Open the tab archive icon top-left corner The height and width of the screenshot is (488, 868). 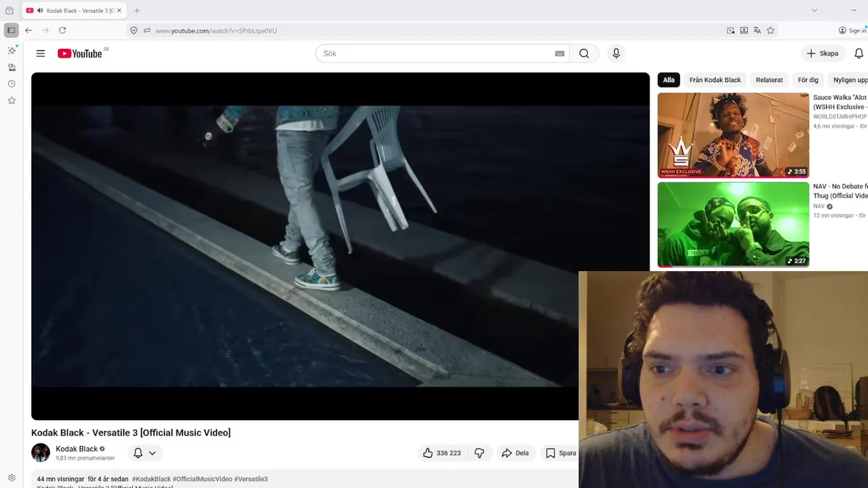click(9, 11)
